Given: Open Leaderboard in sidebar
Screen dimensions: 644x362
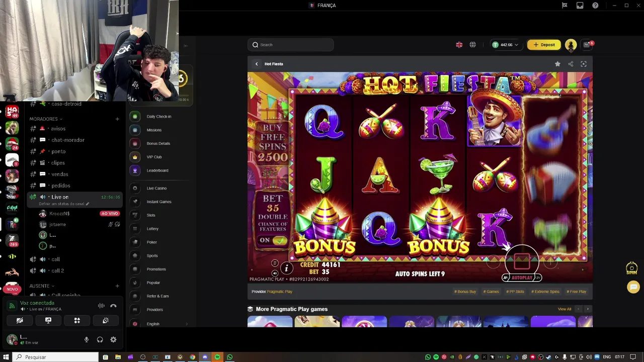Looking at the screenshot, I should [x=156, y=170].
